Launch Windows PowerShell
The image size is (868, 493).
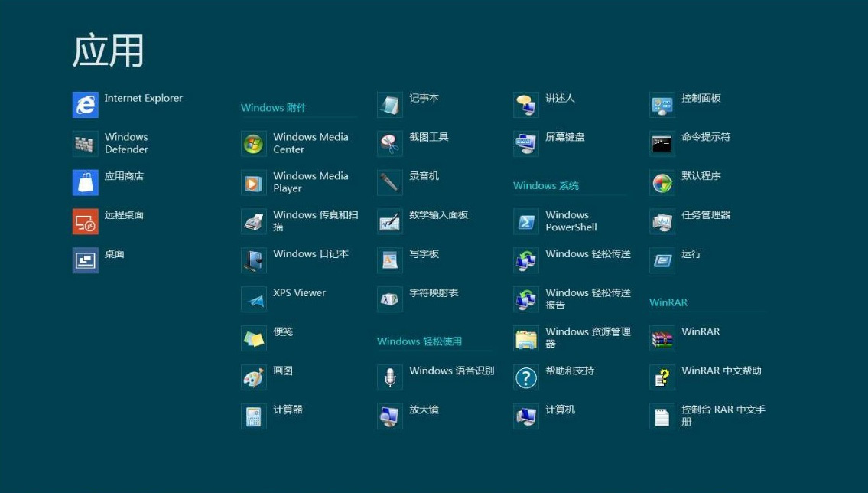coord(526,221)
